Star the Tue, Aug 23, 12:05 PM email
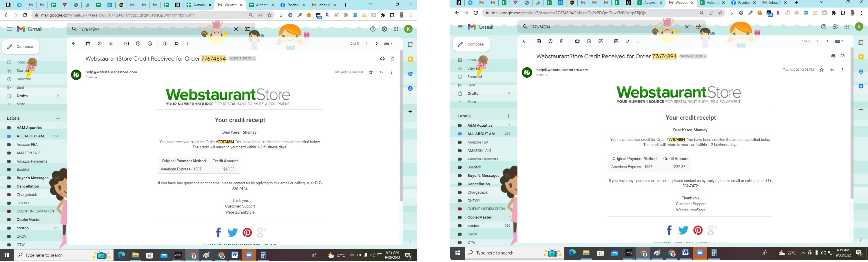 pyautogui.click(x=822, y=70)
